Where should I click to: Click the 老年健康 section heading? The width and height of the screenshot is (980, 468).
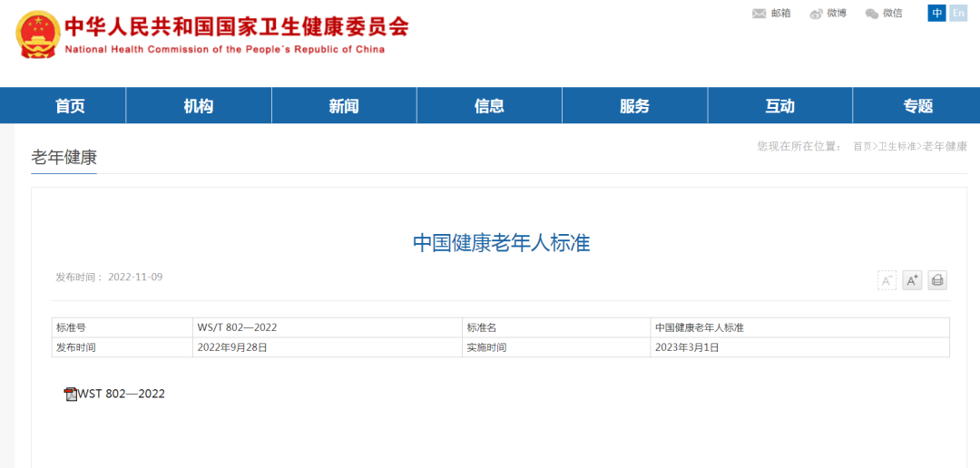64,157
